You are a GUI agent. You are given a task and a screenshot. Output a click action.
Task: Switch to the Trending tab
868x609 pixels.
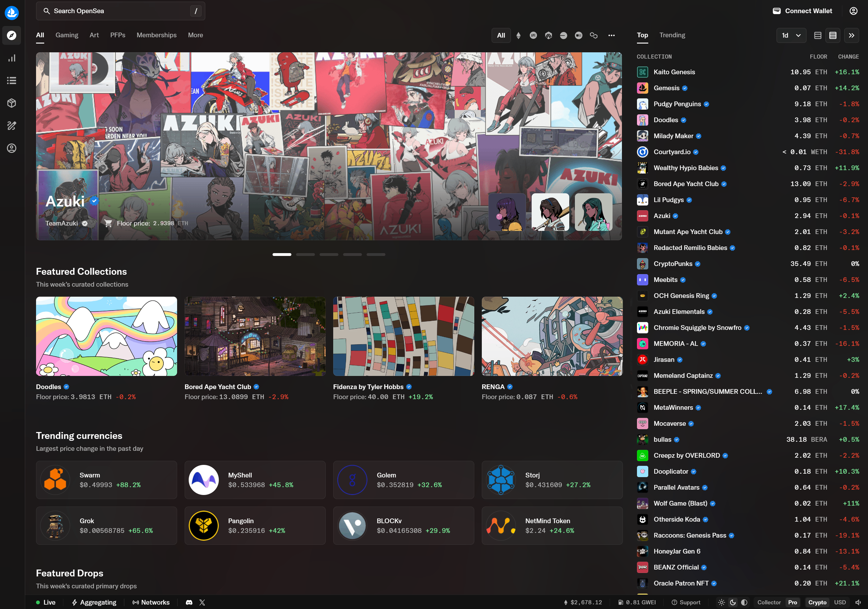coord(672,35)
